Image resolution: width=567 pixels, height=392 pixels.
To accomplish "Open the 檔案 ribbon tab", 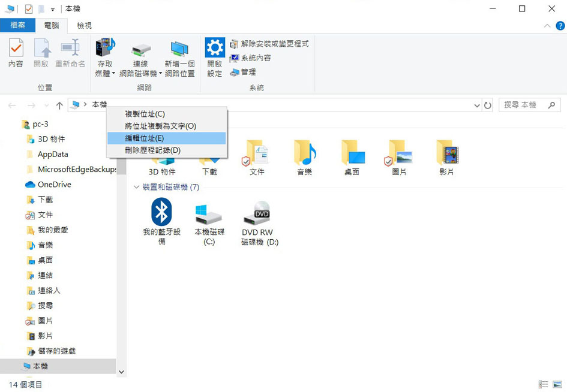I will (x=18, y=25).
